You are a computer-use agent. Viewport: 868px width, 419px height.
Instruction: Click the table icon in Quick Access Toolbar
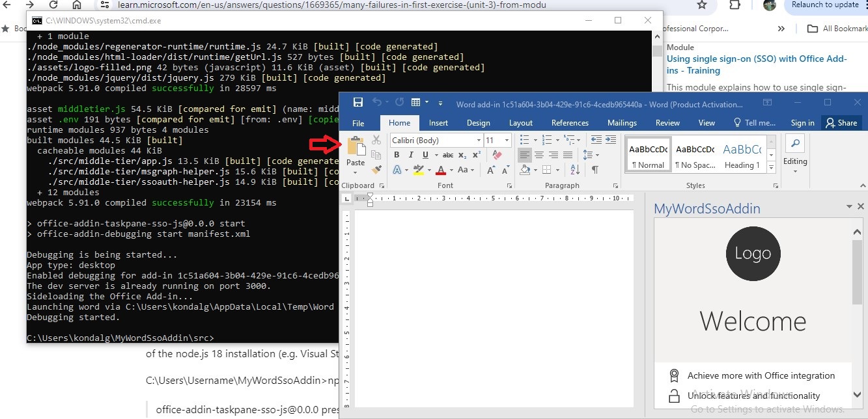tap(416, 102)
